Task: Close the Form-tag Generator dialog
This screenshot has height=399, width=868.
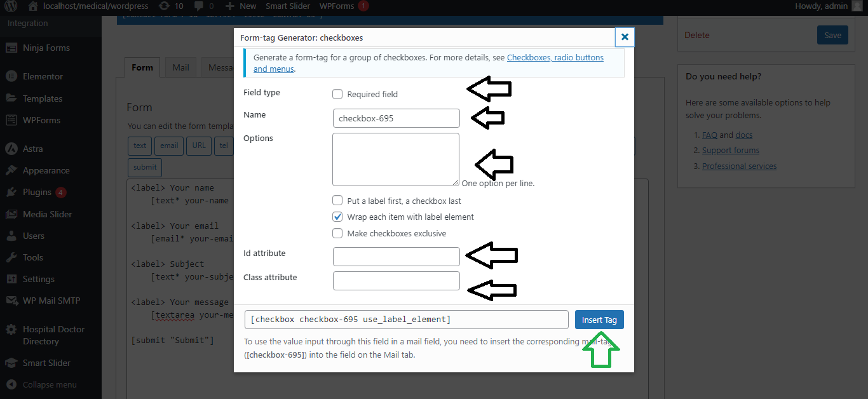Action: (625, 37)
